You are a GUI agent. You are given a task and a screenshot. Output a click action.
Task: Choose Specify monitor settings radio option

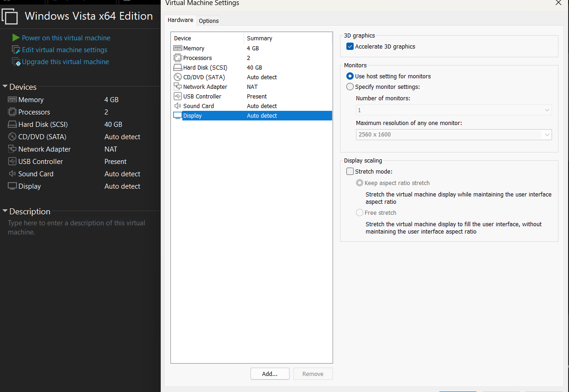[x=350, y=87]
